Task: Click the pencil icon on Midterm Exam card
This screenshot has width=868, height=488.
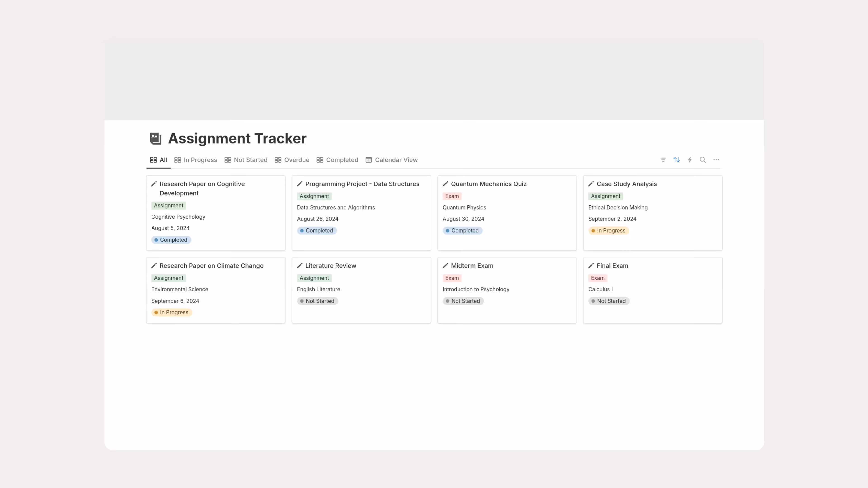Action: point(446,266)
